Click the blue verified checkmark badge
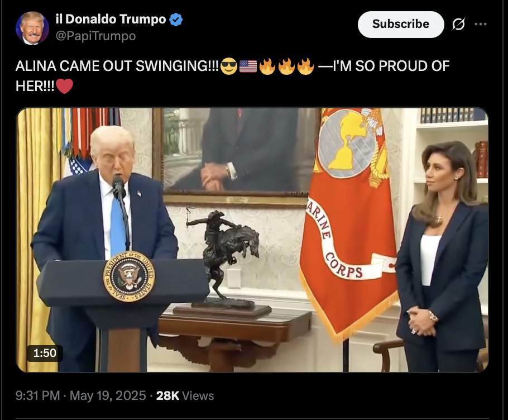 tap(176, 20)
